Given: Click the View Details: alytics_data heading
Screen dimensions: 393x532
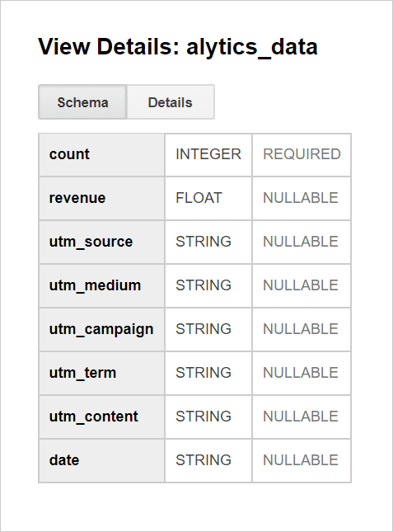Looking at the screenshot, I should (x=178, y=46).
